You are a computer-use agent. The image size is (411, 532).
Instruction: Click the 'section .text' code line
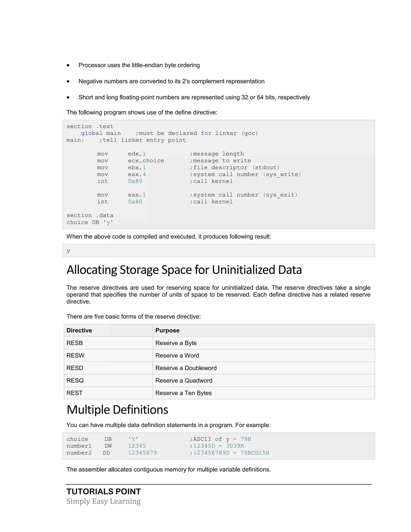[x=90, y=126]
